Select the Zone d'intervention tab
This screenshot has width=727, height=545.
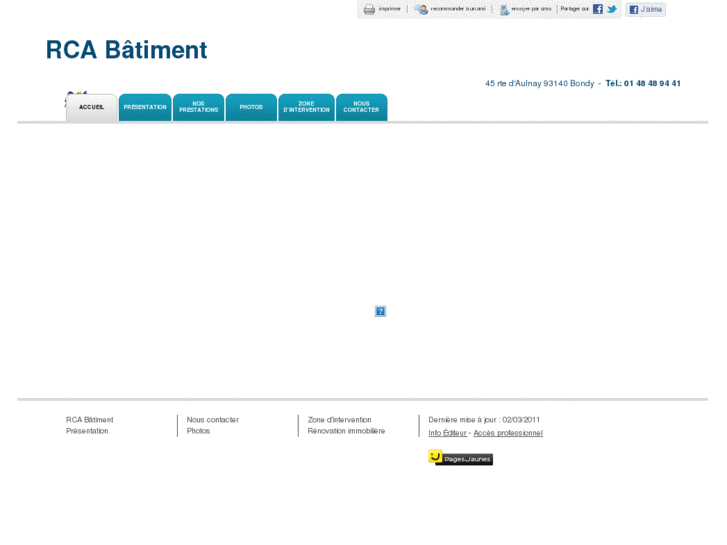tap(306, 107)
